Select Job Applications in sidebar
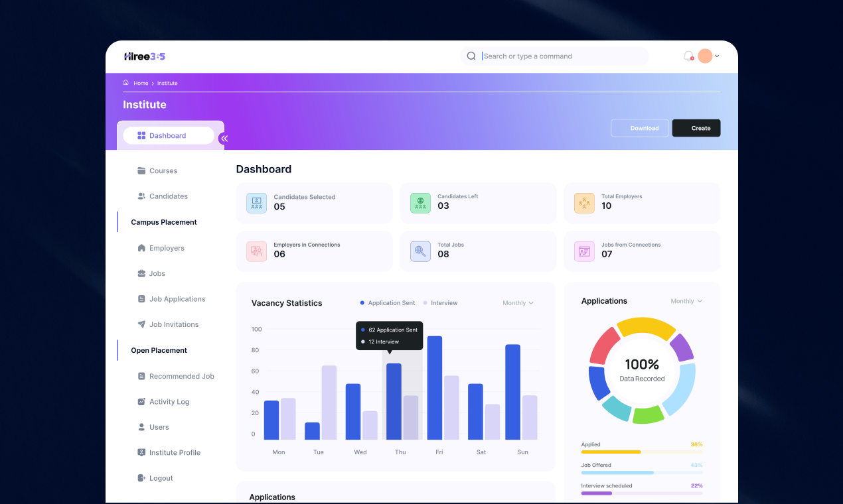 [x=177, y=299]
